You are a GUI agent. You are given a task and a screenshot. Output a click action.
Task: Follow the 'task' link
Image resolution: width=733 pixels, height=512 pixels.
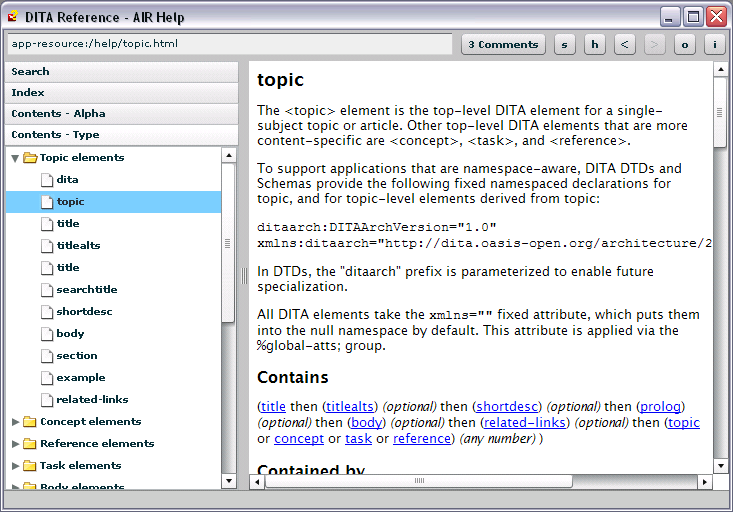(x=359, y=439)
